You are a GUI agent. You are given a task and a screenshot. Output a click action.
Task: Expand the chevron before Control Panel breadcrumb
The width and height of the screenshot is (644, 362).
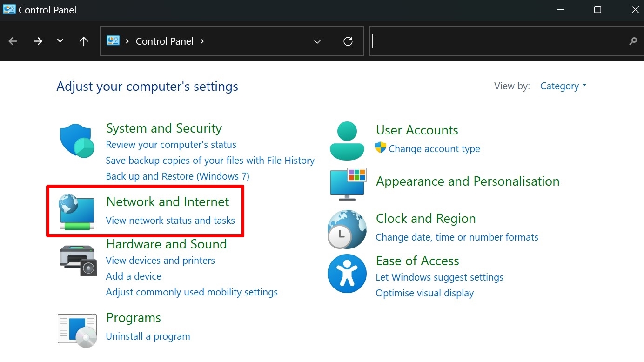point(127,41)
